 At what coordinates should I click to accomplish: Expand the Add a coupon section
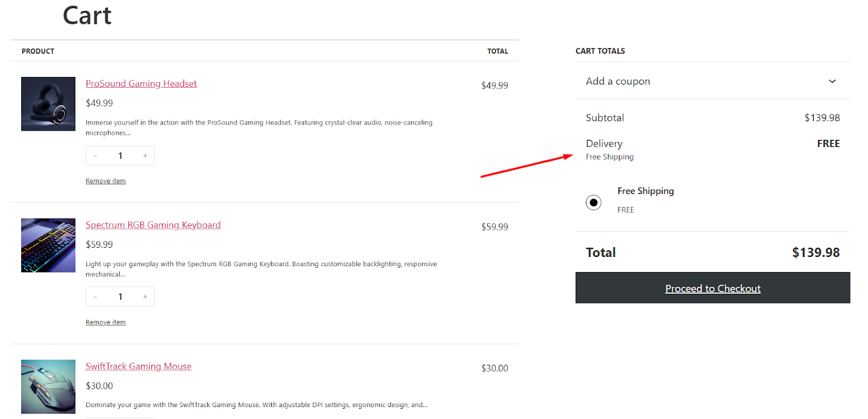coord(713,81)
